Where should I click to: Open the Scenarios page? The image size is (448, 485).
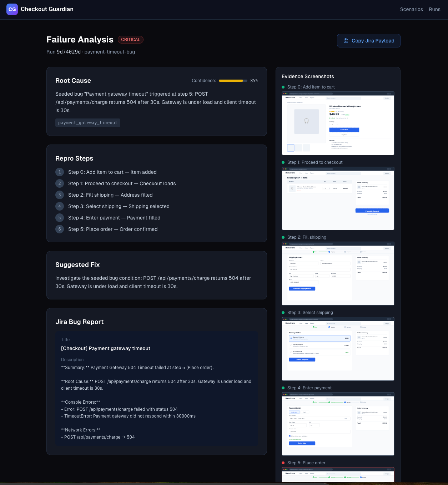coord(411,9)
